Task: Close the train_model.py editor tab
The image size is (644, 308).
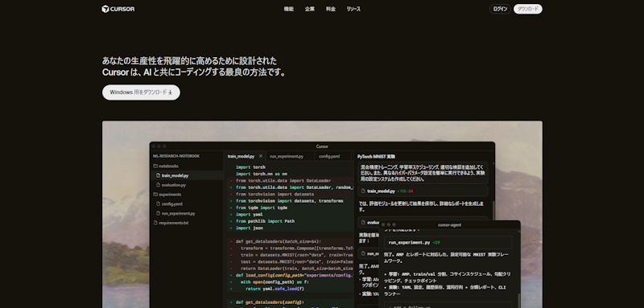Action: click(x=260, y=156)
